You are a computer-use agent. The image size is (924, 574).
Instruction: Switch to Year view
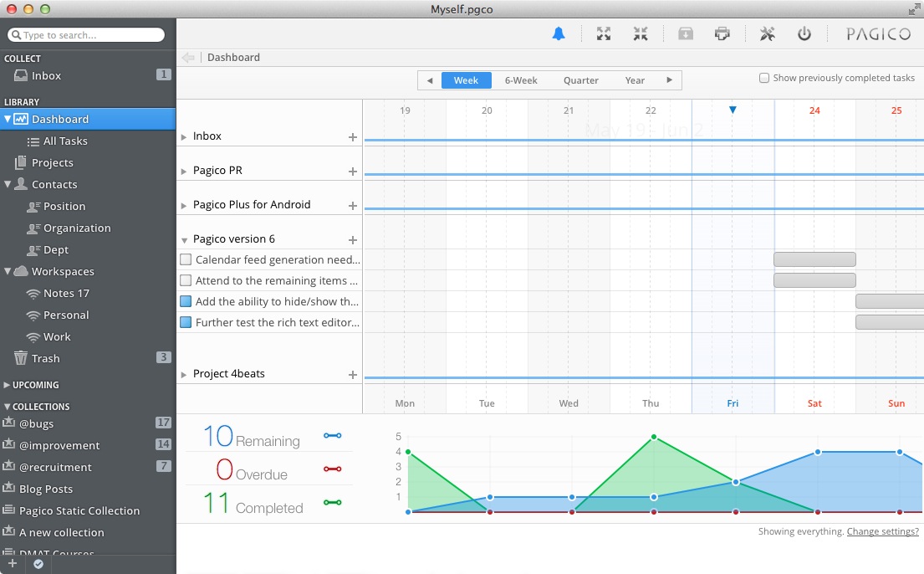[635, 80]
